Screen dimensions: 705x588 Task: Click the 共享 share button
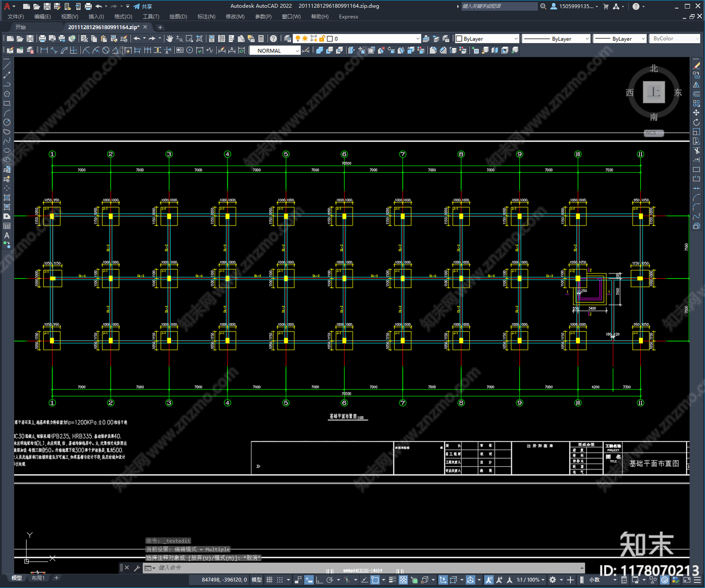pos(143,6)
